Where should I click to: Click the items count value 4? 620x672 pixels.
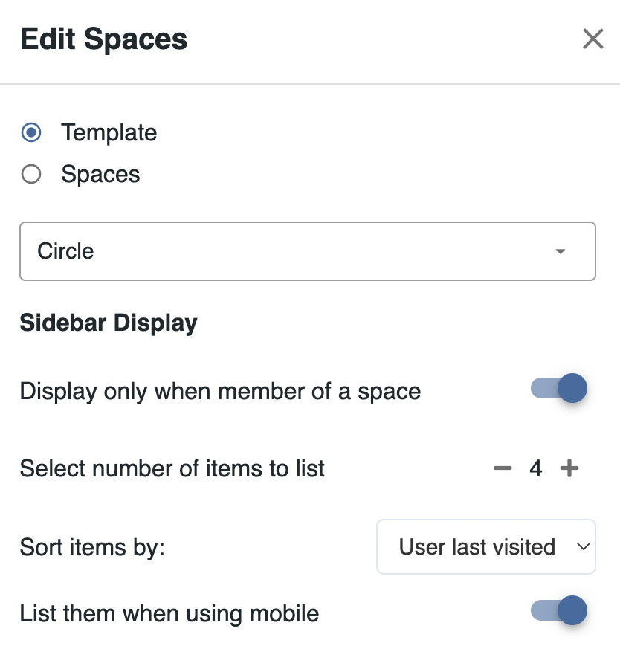536,468
